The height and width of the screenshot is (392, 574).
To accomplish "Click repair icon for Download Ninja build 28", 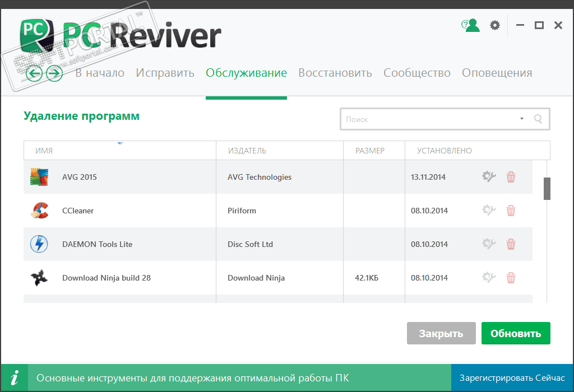I will 489,278.
